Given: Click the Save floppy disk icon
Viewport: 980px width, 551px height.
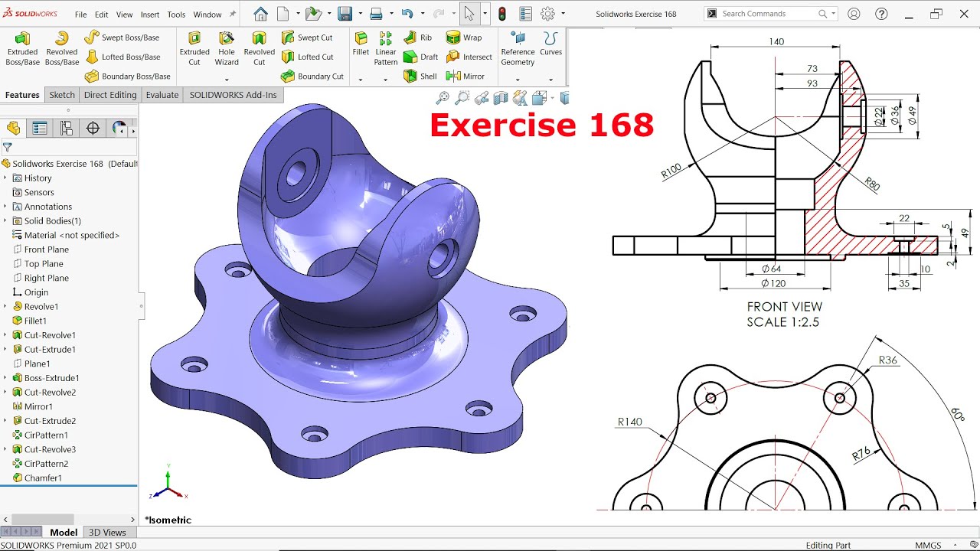Looking at the screenshot, I should pyautogui.click(x=345, y=14).
